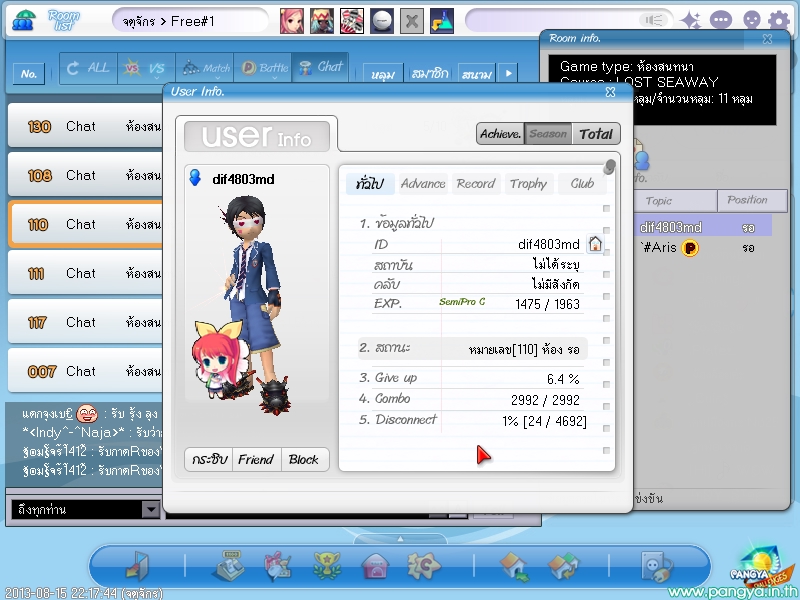Open the flask item icon in top bar
800x600 pixels.
click(442, 21)
